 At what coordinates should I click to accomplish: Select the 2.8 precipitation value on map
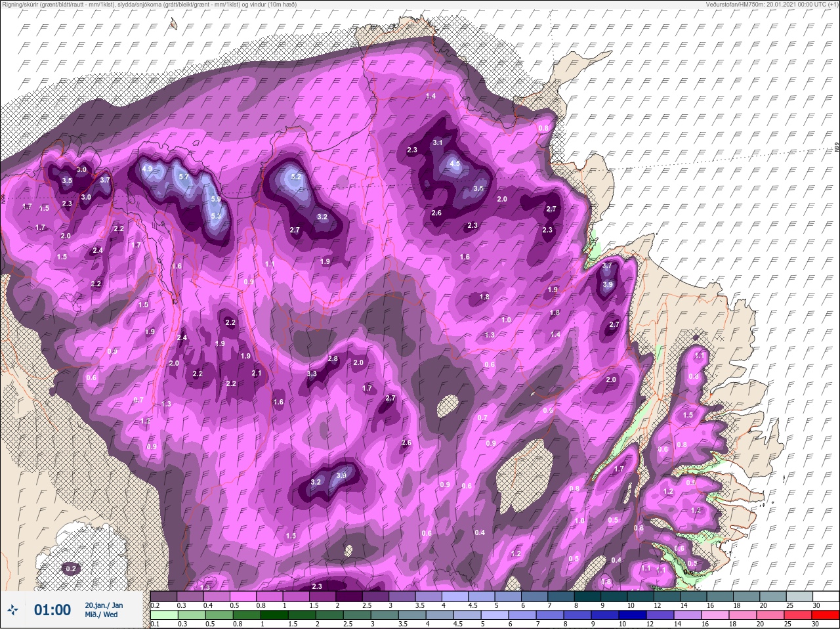coord(333,358)
